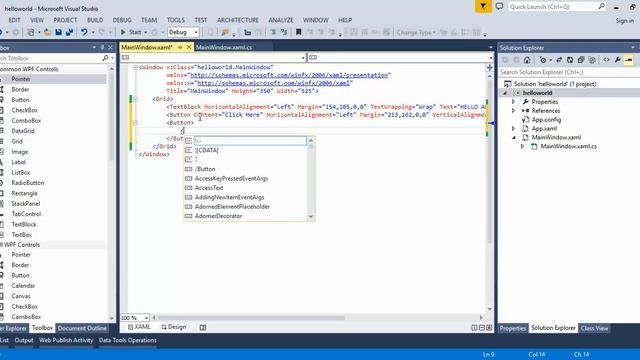Viewport: 640px width, 360px height.
Task: Pin the MainWindow.xaml tab
Action: pyautogui.click(x=180, y=47)
